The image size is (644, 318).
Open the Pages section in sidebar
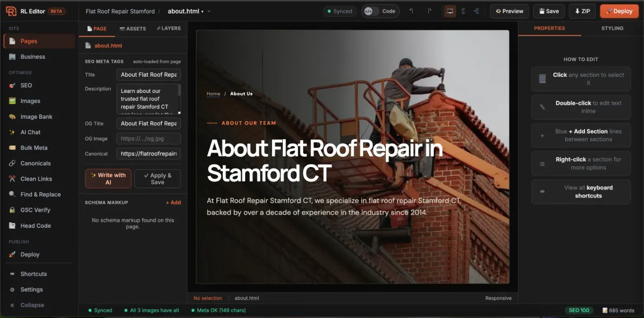pos(39,41)
